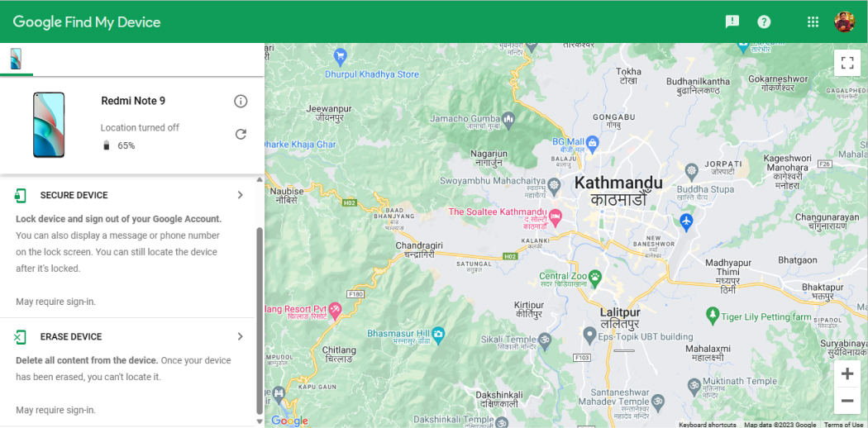Click the Chandragiri label on map
This screenshot has height=428, width=868.
pos(420,250)
